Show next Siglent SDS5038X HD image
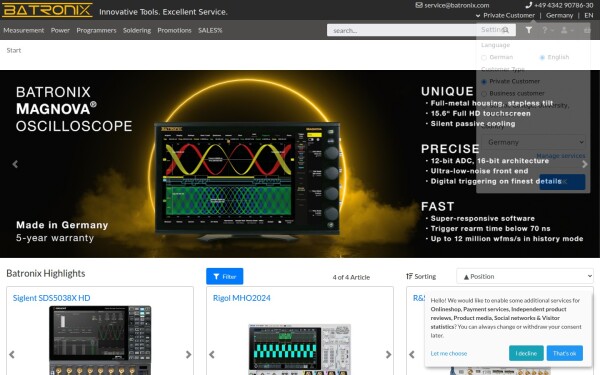The image size is (600, 375). (188, 354)
